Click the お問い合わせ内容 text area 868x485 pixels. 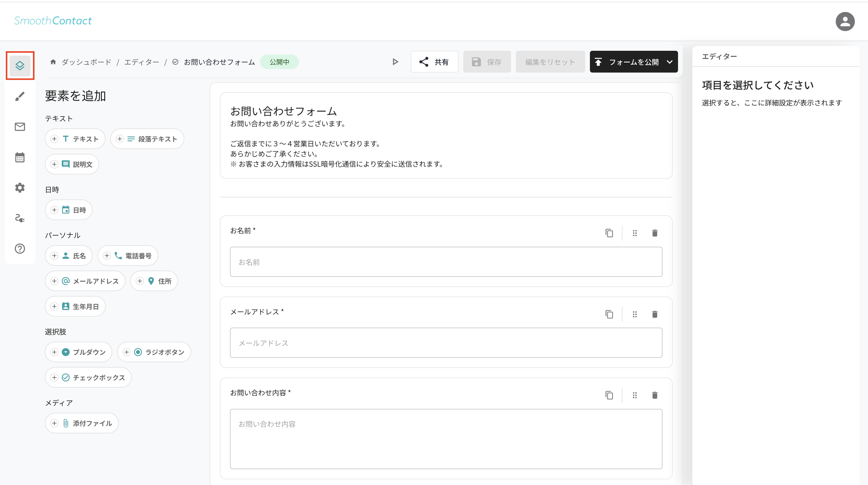tap(446, 439)
